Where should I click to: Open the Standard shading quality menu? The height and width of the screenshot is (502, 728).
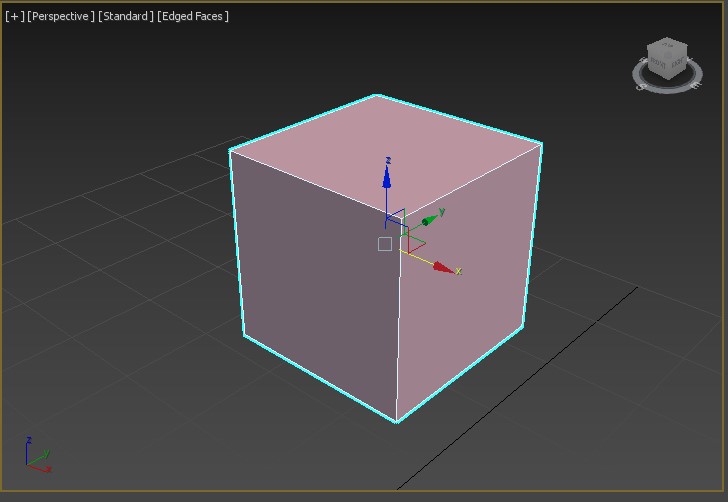(x=126, y=16)
